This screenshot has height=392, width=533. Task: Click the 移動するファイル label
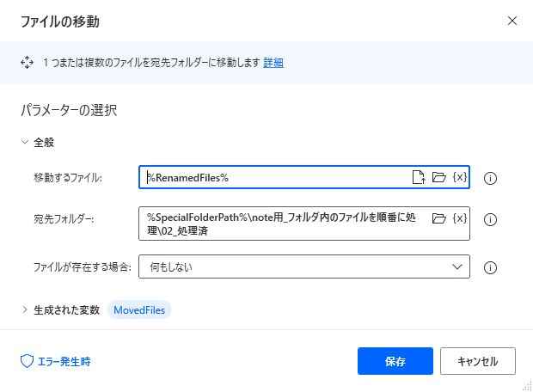pyautogui.click(x=68, y=177)
